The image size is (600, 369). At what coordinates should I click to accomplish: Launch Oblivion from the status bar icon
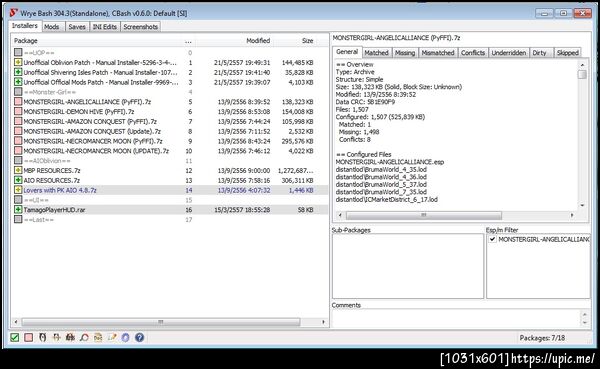coord(42,337)
